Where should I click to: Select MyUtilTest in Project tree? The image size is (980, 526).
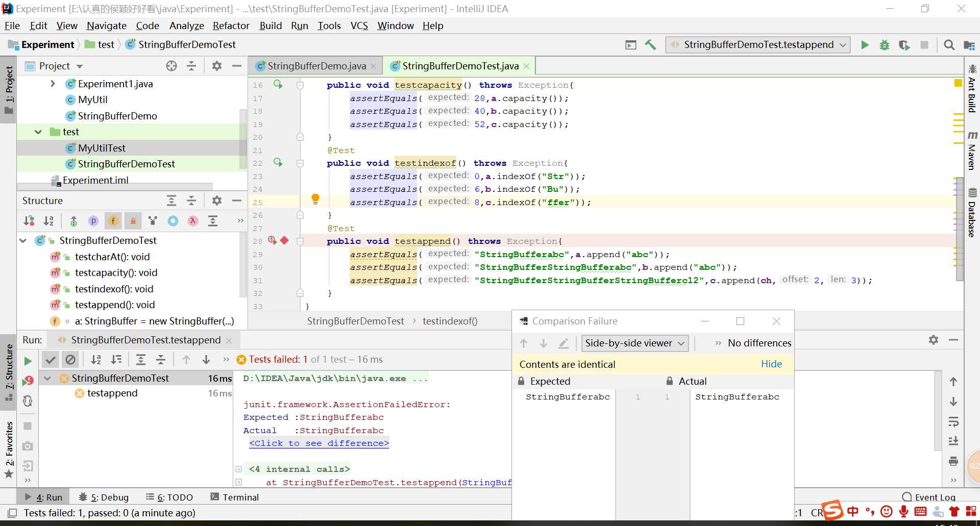[102, 148]
